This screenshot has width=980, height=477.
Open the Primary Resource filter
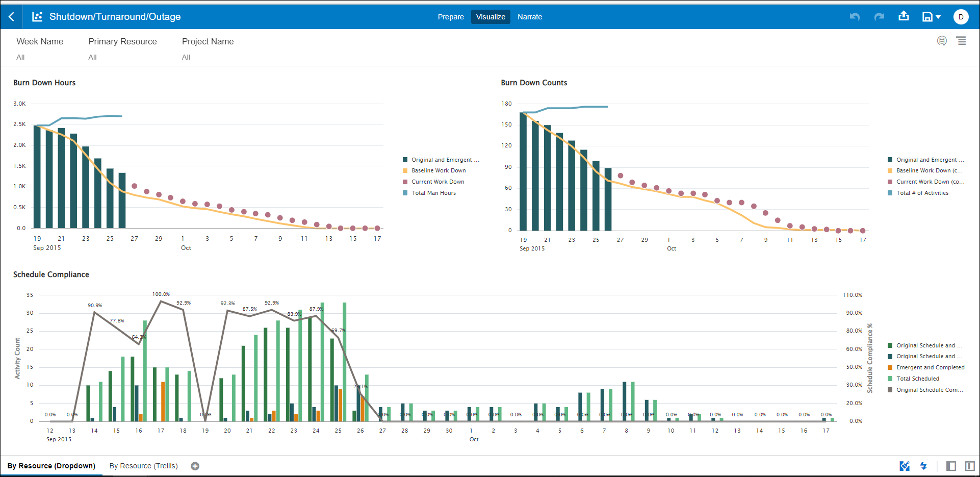(x=122, y=41)
